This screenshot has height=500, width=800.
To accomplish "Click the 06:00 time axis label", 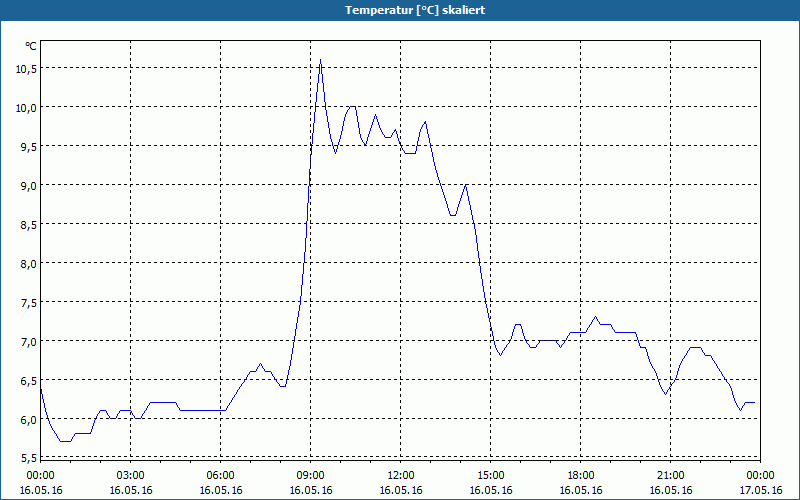I will 220,476.
